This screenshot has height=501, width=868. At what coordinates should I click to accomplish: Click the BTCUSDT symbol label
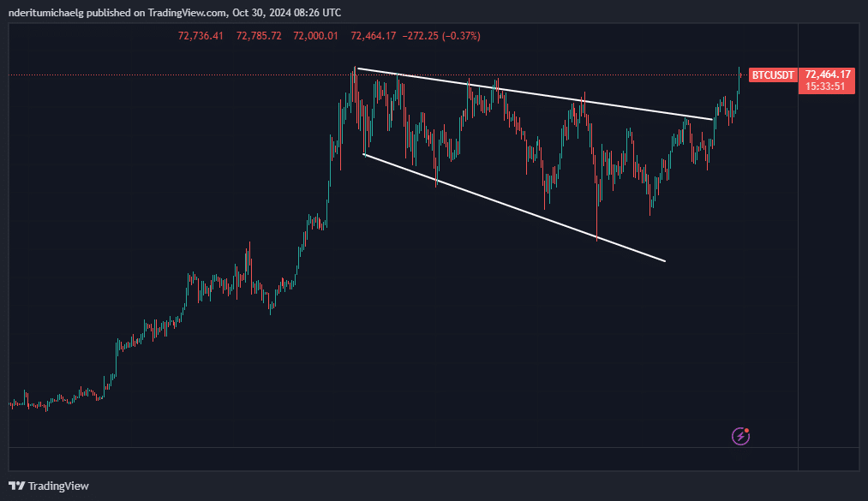point(773,75)
